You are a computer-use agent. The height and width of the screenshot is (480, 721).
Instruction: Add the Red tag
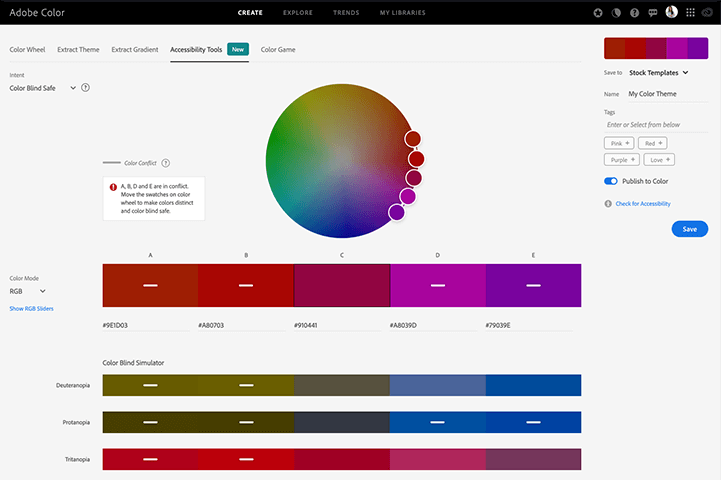[652, 143]
